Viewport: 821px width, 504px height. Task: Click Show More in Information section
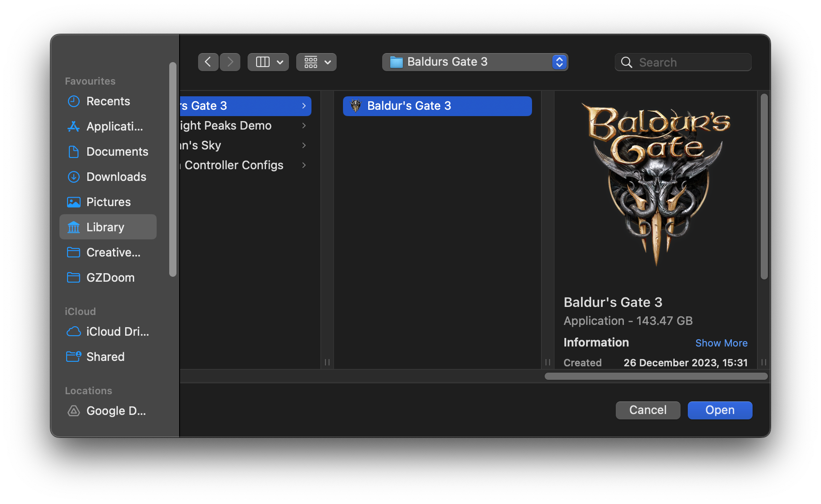(x=721, y=343)
